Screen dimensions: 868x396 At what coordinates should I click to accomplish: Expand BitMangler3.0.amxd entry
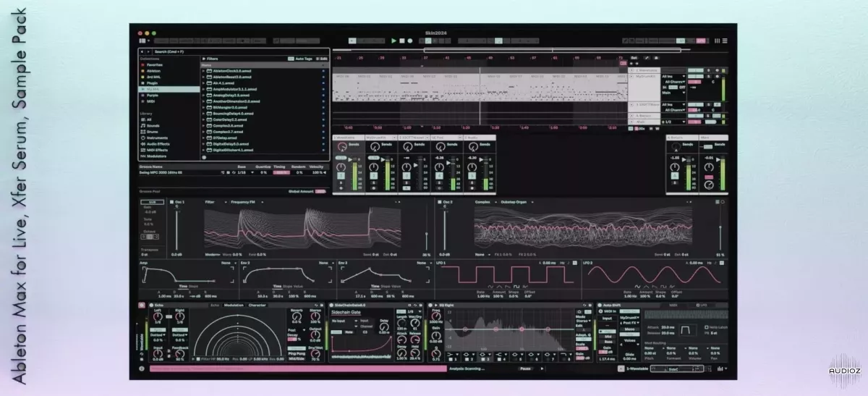click(203, 107)
